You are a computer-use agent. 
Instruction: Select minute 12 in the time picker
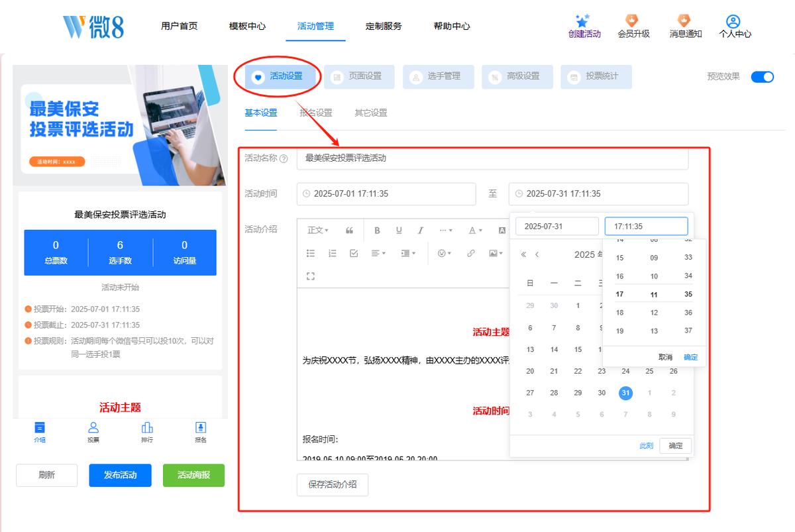click(x=654, y=313)
